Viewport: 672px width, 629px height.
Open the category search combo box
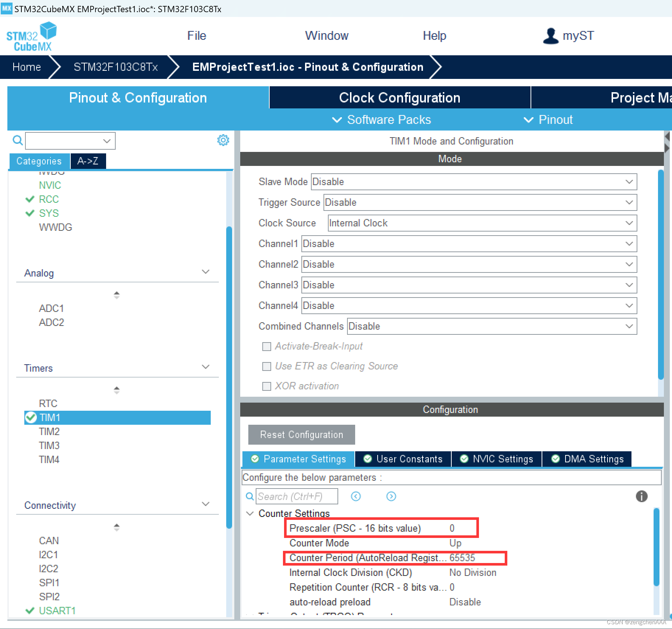[x=70, y=141]
